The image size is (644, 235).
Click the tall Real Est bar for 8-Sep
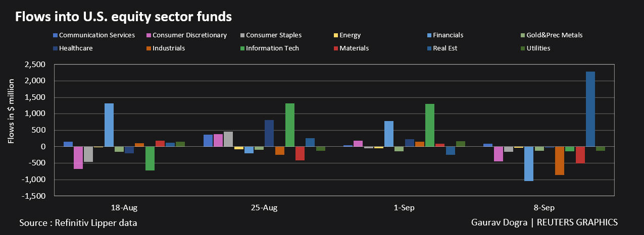(x=590, y=109)
